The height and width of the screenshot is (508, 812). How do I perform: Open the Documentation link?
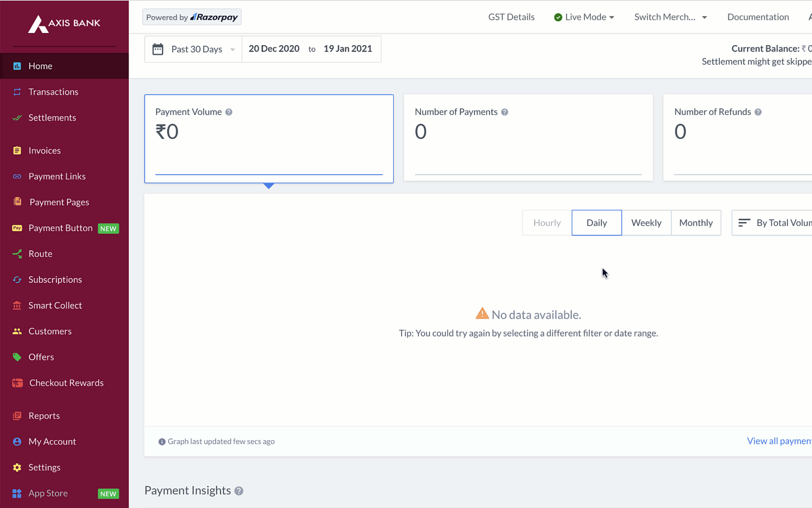(x=757, y=17)
